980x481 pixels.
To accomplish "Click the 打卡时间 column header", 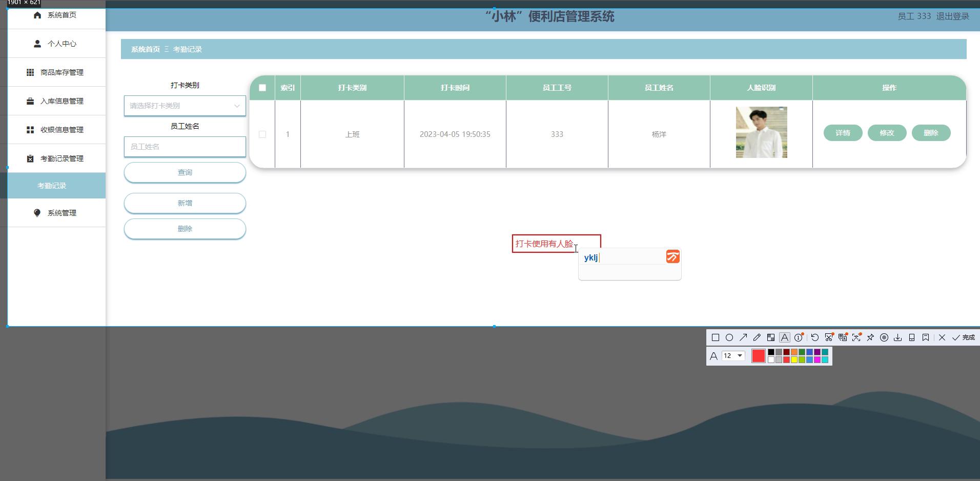I will pyautogui.click(x=455, y=88).
